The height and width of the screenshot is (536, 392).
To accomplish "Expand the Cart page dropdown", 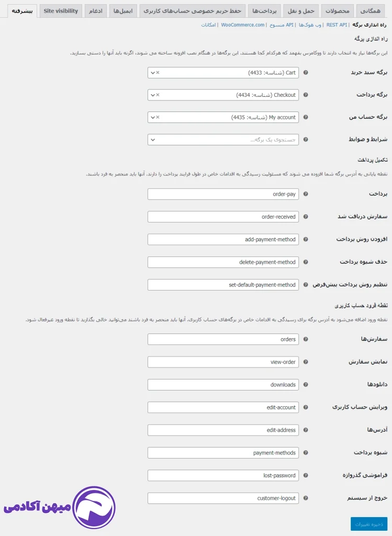I will point(152,73).
